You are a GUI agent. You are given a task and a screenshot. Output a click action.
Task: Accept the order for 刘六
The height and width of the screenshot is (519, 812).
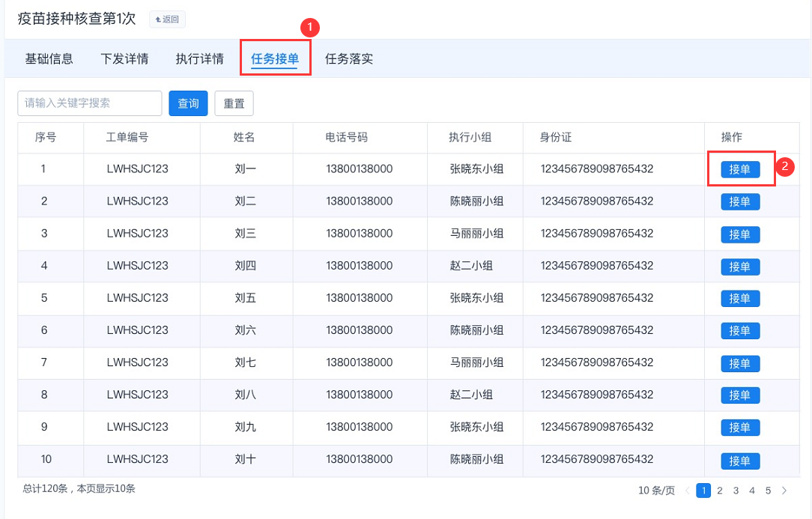point(740,330)
